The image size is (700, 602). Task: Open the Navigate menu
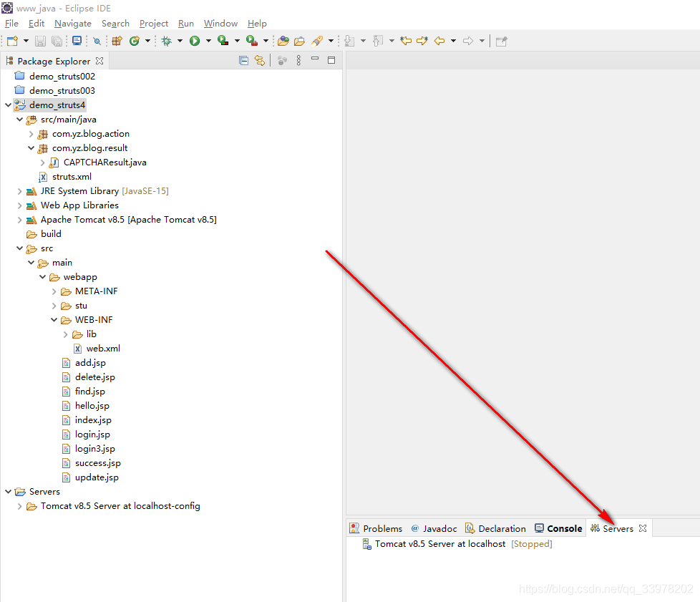tap(73, 23)
